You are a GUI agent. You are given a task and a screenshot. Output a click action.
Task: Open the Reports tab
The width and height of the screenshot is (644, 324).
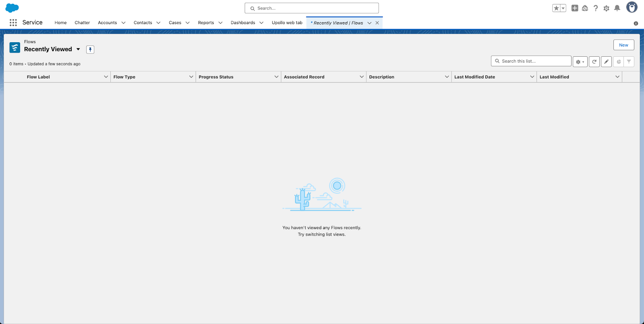tap(206, 23)
